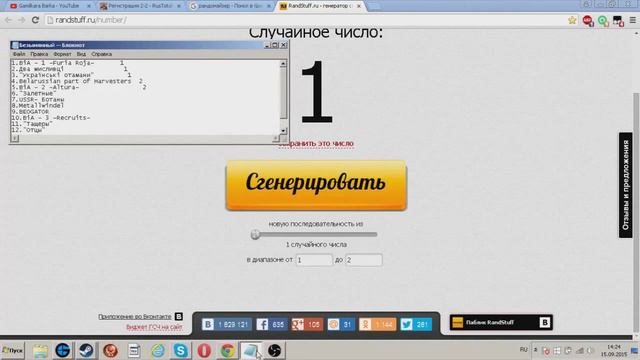The width and height of the screenshot is (640, 360).
Task: Open the blue crosshair app taskbar icon
Action: [x=63, y=351]
